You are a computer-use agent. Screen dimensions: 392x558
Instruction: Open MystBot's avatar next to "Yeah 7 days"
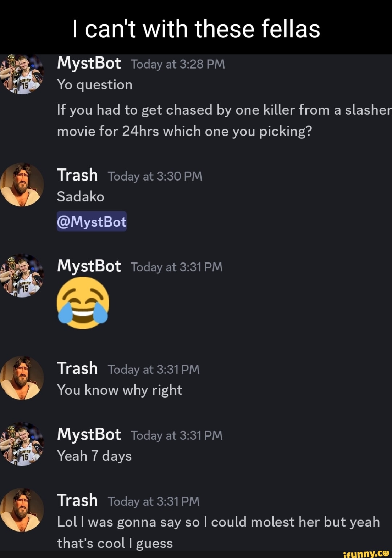click(x=23, y=444)
